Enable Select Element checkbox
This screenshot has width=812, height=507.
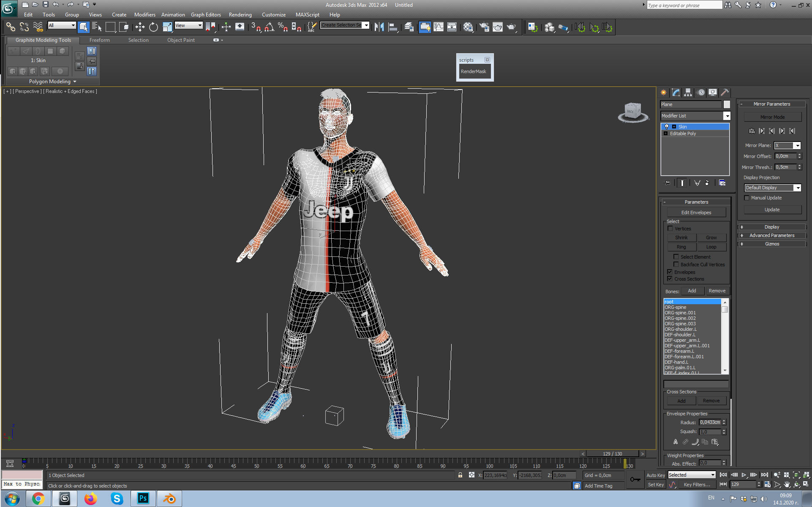(676, 257)
